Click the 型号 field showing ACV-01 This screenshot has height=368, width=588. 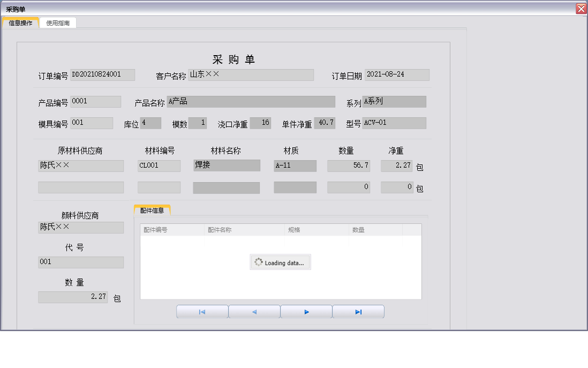pos(394,123)
